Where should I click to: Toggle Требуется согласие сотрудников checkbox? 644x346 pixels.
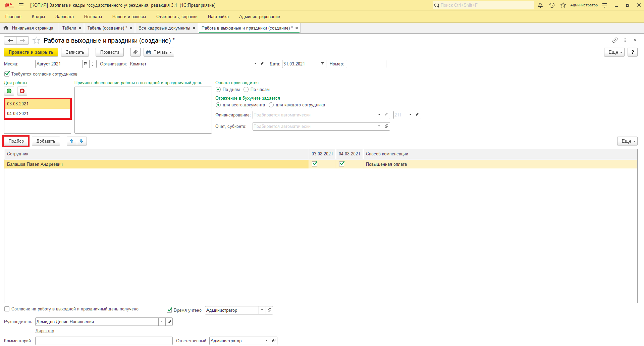(x=7, y=74)
